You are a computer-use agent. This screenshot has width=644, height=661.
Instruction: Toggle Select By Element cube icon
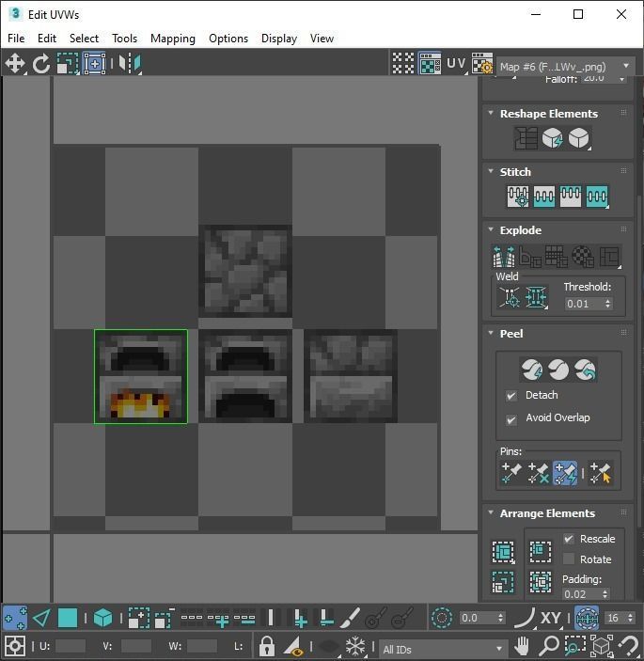pos(102,618)
